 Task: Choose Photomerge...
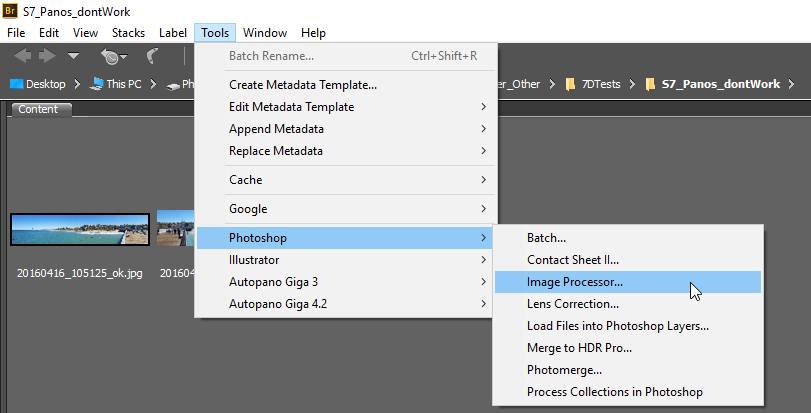[x=628, y=370]
